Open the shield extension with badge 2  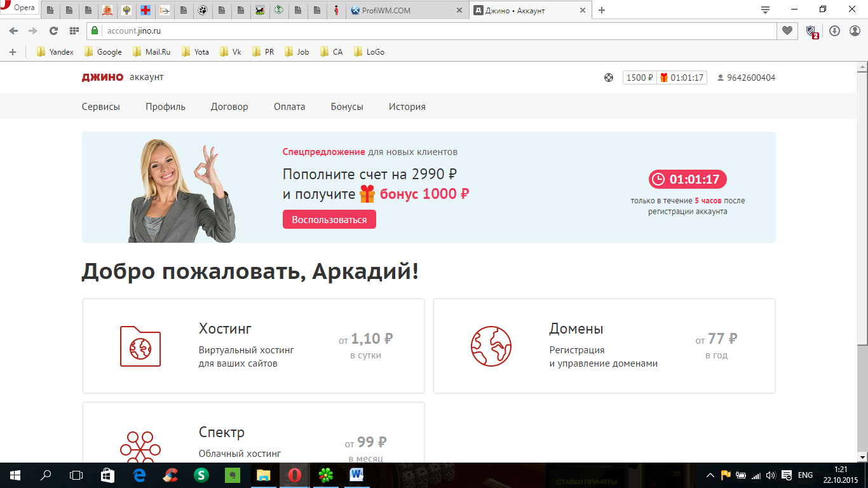pos(811,31)
